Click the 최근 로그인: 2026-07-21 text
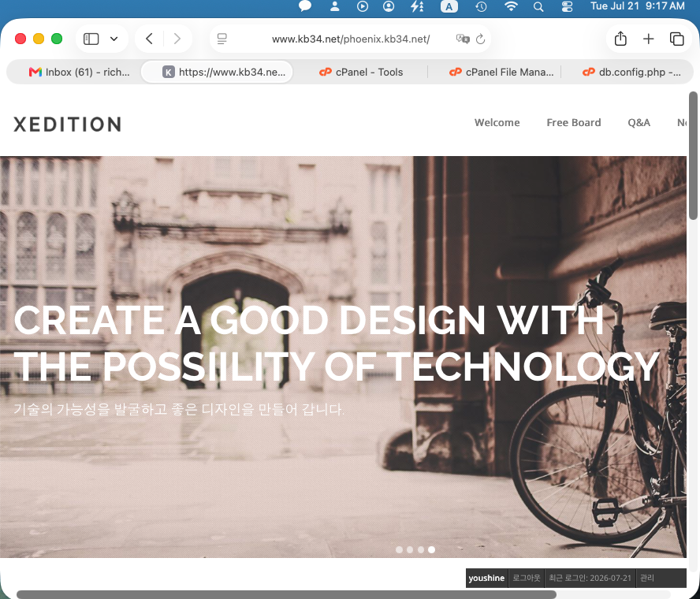 click(x=590, y=578)
